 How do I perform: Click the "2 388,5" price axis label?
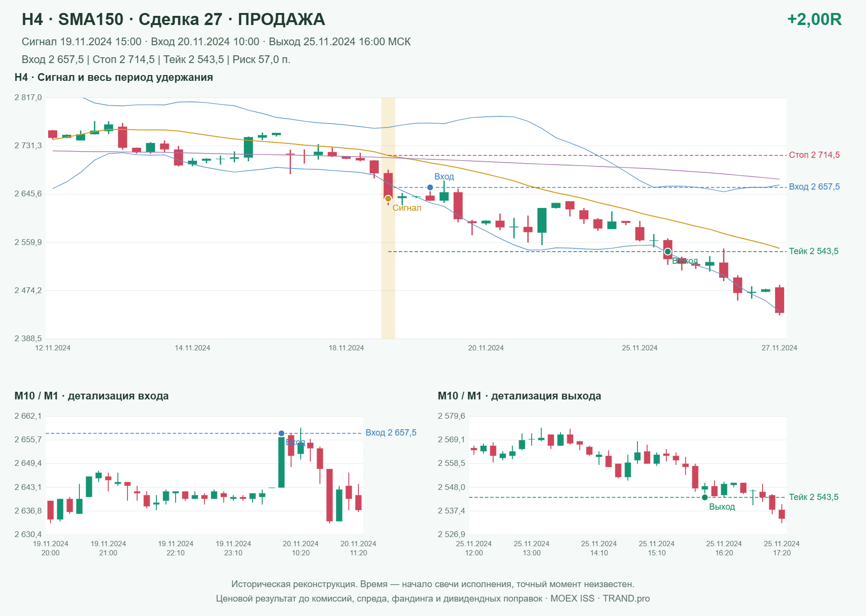pyautogui.click(x=28, y=339)
